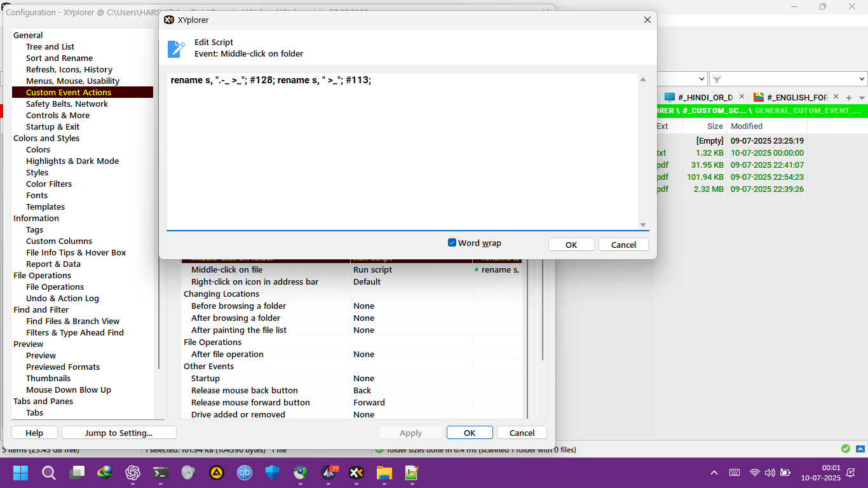Uncheck the Word wrap checkbox

pyautogui.click(x=452, y=243)
